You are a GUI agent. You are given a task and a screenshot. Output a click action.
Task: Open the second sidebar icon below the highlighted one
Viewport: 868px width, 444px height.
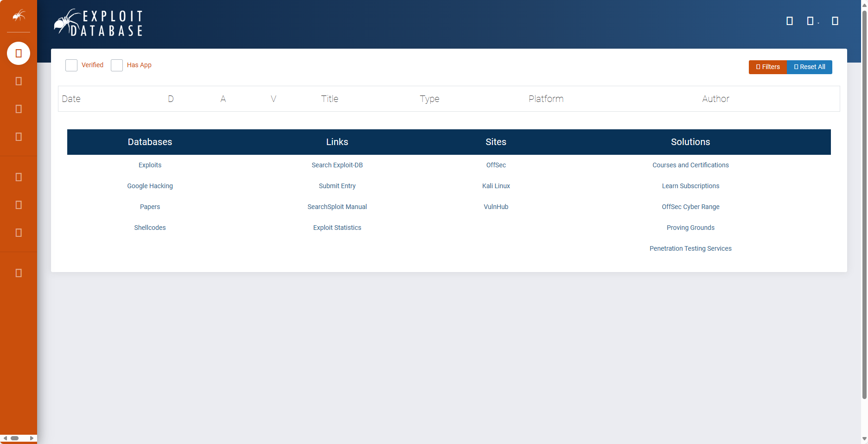pos(19,109)
